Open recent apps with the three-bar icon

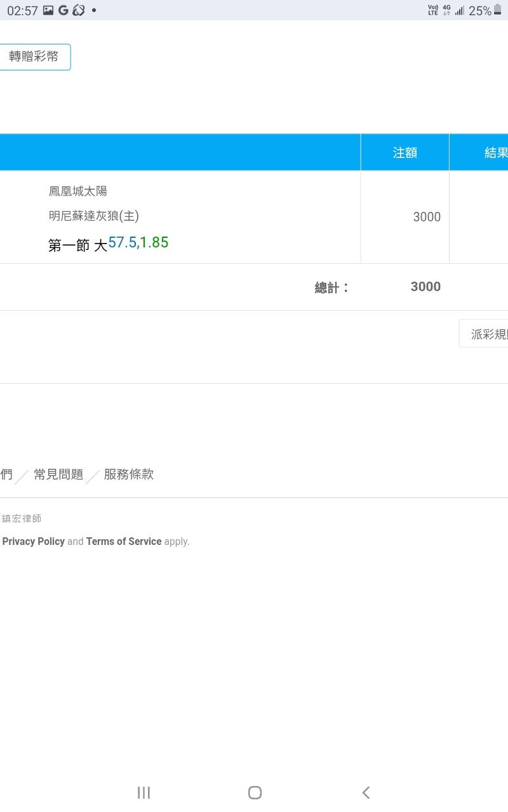144,792
